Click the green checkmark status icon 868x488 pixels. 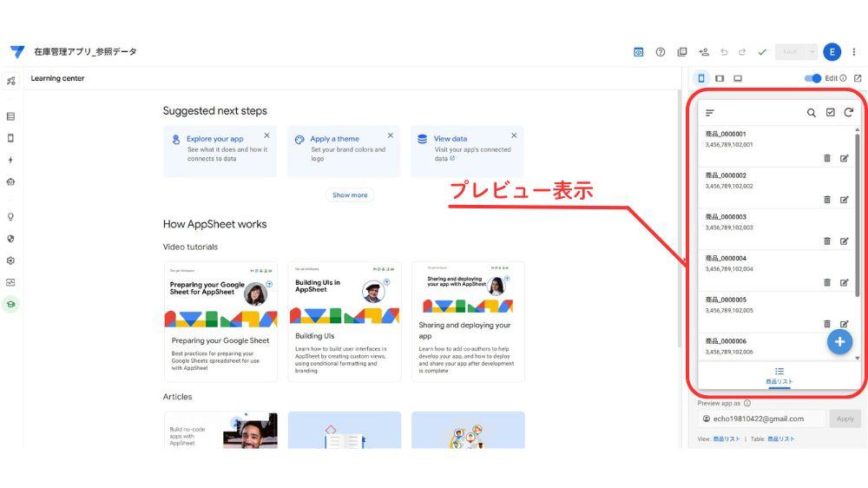coord(762,52)
